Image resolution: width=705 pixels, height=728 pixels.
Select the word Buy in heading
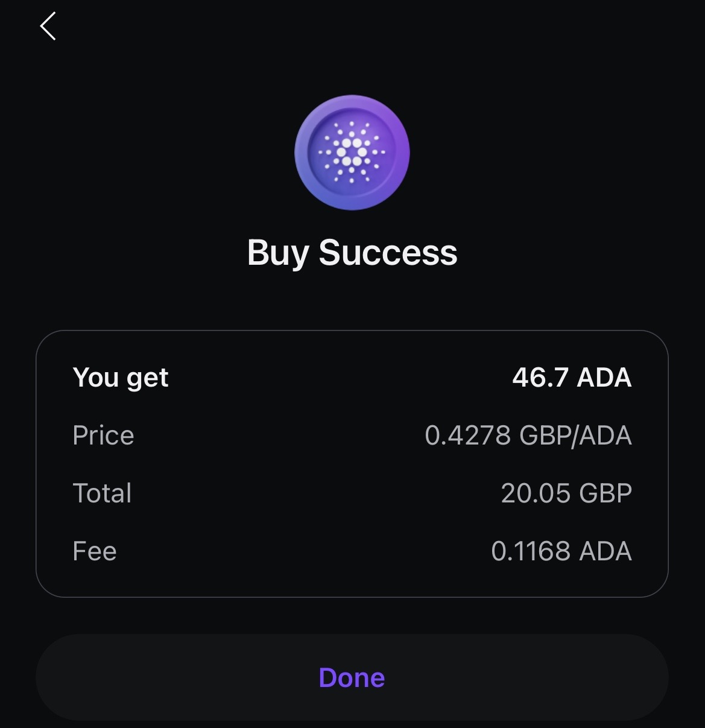pyautogui.click(x=278, y=253)
